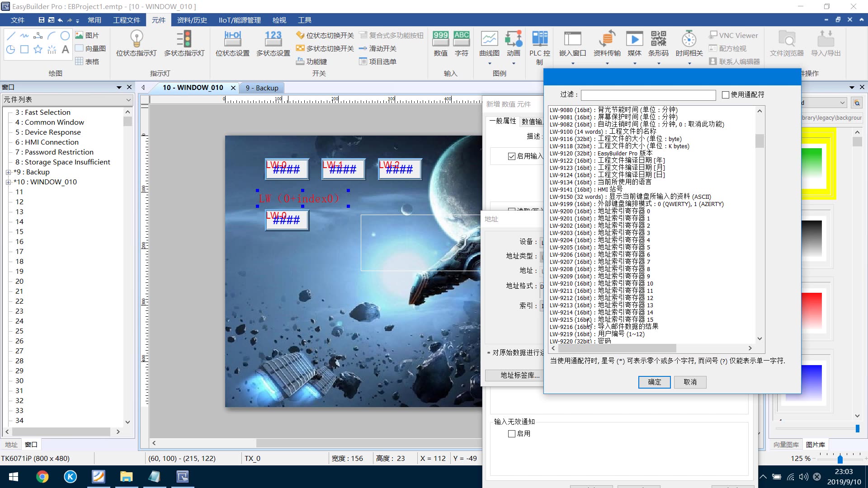
Task: Expand the 9: Backup tree node
Action: tap(8, 172)
